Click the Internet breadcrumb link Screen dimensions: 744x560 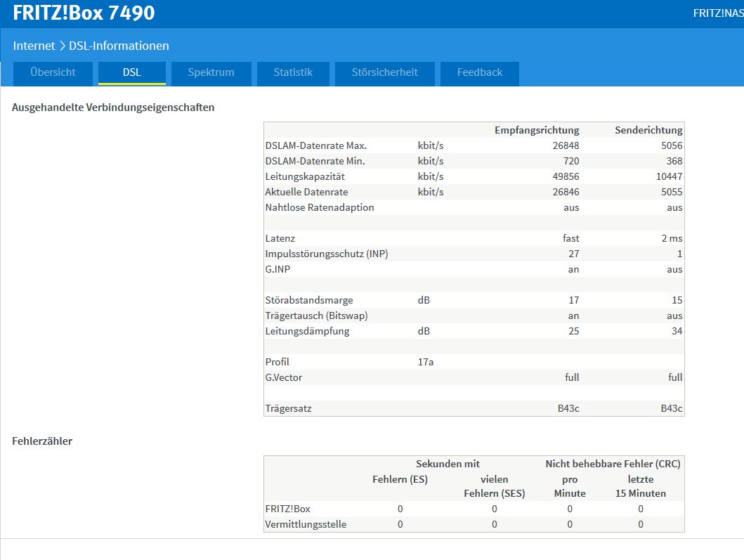click(x=34, y=46)
